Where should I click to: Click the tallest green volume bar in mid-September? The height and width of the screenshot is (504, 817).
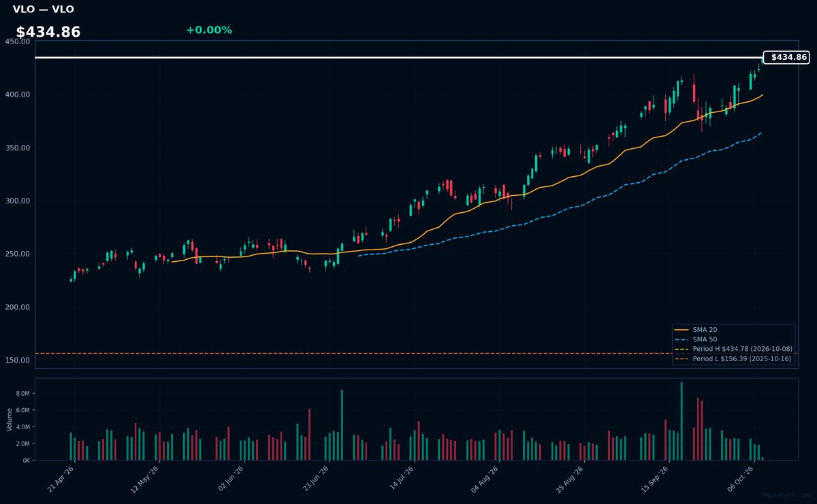point(682,421)
